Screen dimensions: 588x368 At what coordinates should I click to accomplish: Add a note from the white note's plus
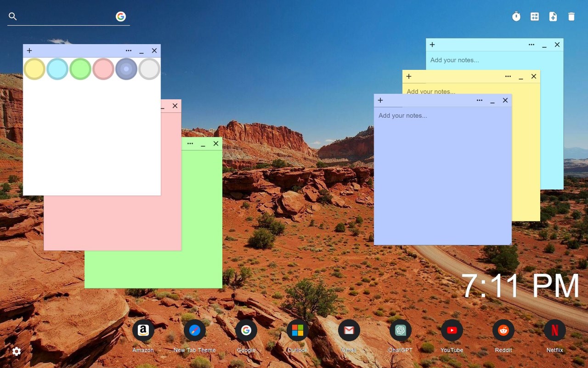click(x=29, y=51)
